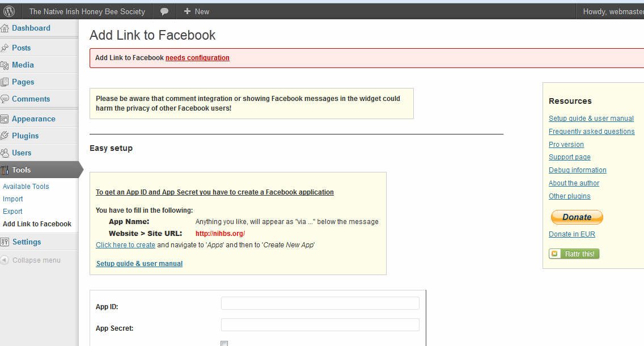
Task: Tick the checkbox below App Secret field
Action: (x=224, y=344)
